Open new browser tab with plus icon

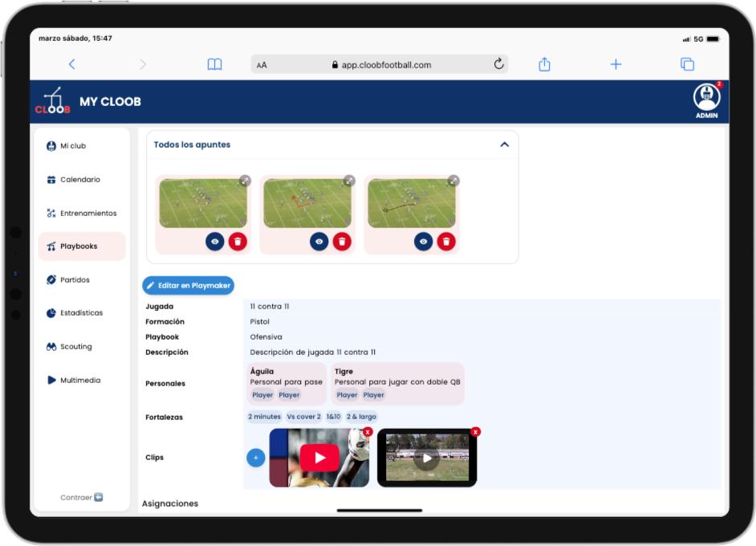(x=616, y=64)
